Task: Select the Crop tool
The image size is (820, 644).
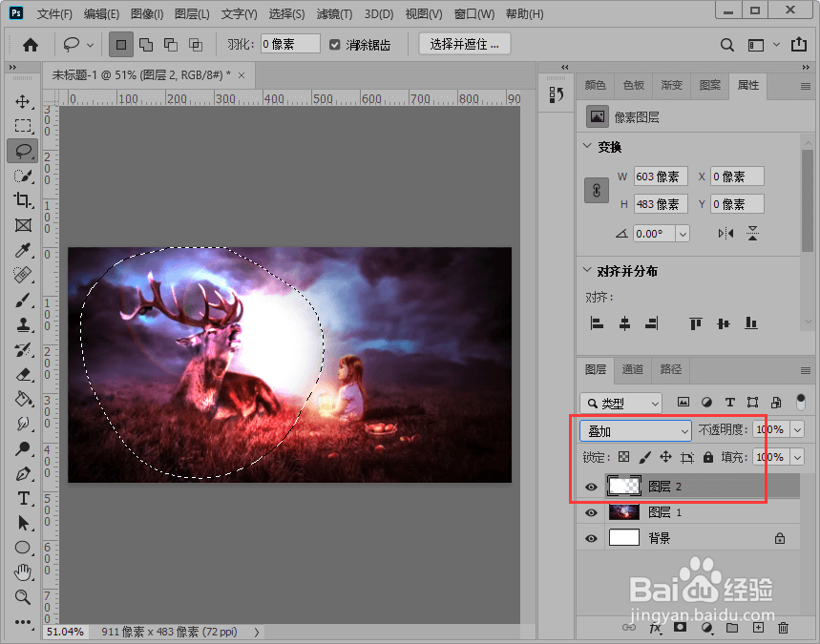Action: pyautogui.click(x=23, y=200)
